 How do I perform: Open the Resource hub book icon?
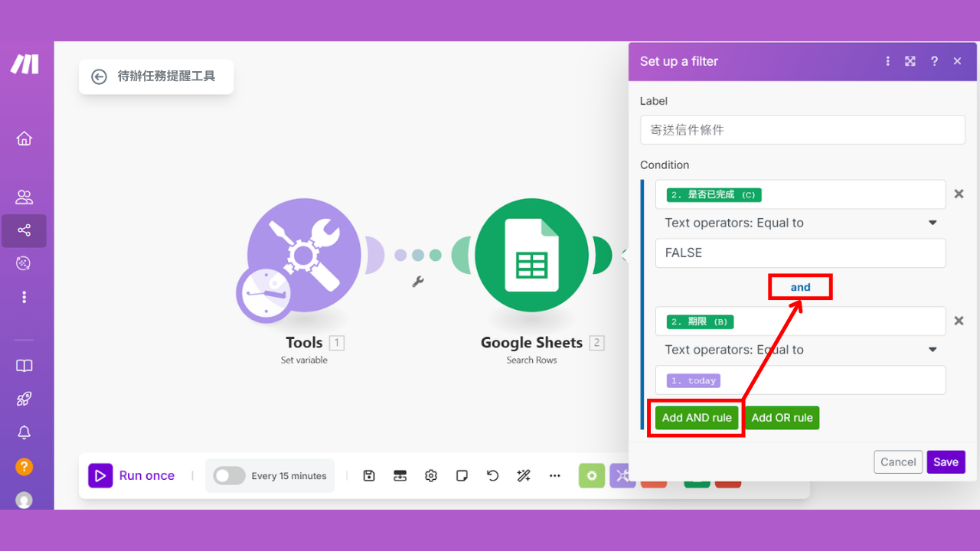[24, 366]
